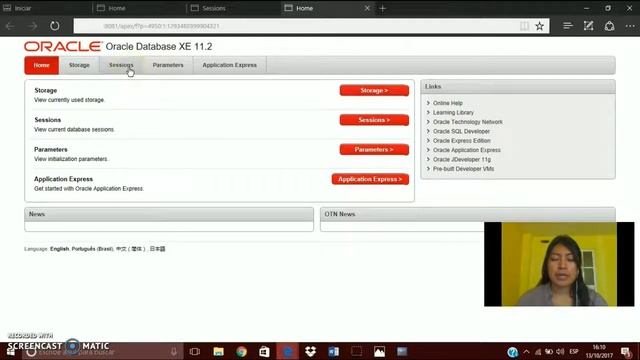
Task: Reload the page with the refresh icon
Action: coord(55,26)
